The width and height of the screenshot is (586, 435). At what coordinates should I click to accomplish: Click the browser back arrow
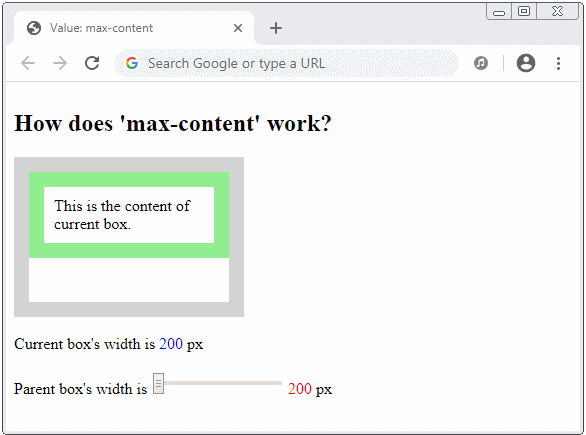click(28, 63)
